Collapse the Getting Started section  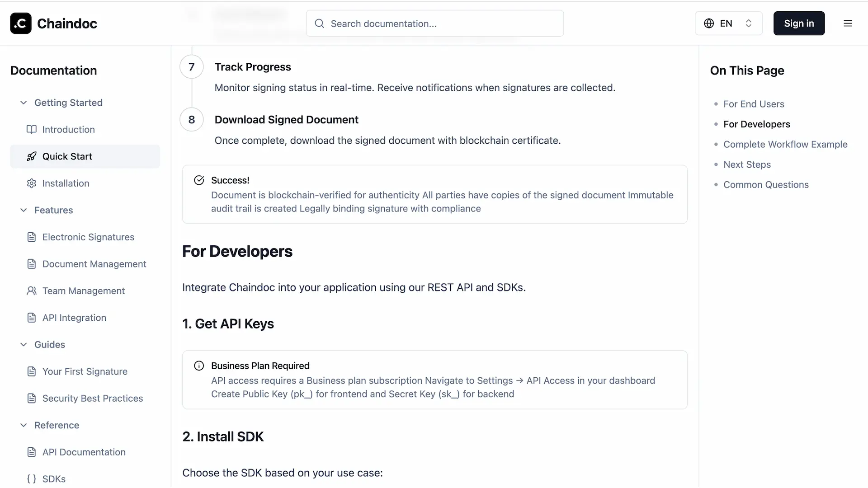click(x=24, y=103)
